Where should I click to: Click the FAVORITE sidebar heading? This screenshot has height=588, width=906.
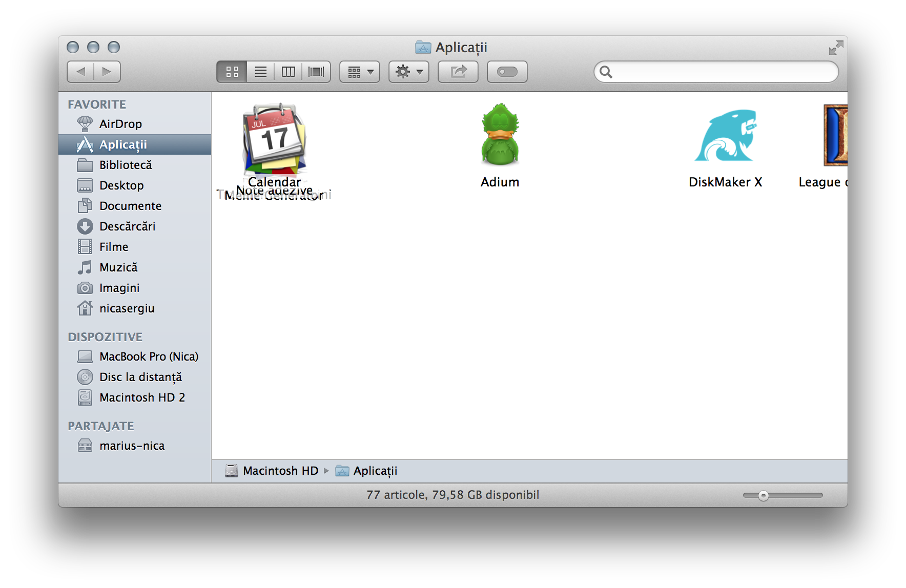click(x=97, y=104)
